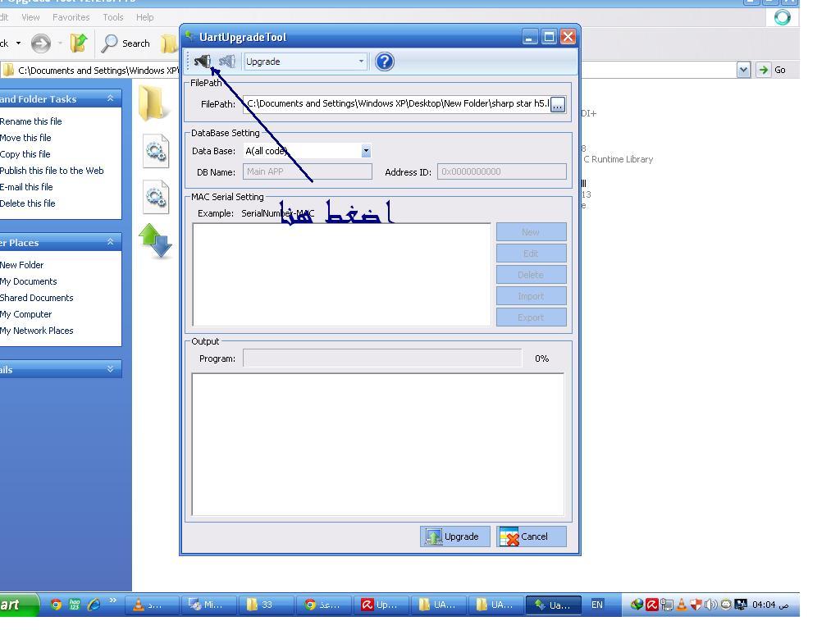Open New Folder in Other Places

(x=22, y=265)
